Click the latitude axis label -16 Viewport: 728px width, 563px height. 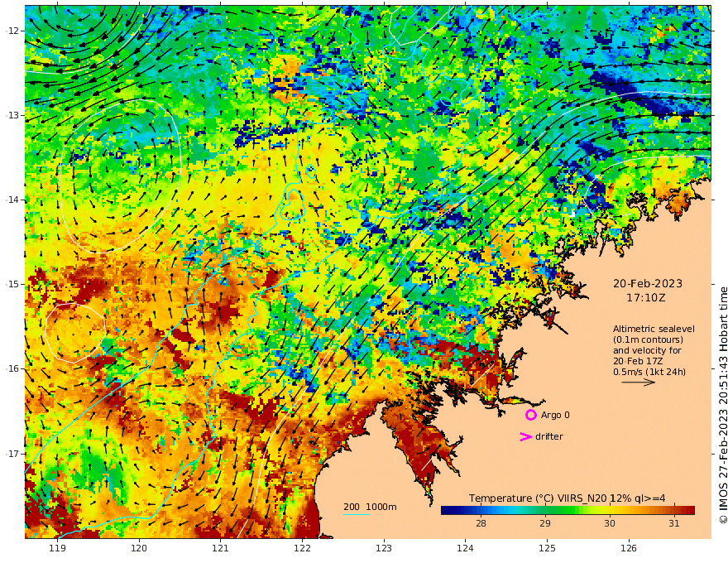click(x=13, y=368)
